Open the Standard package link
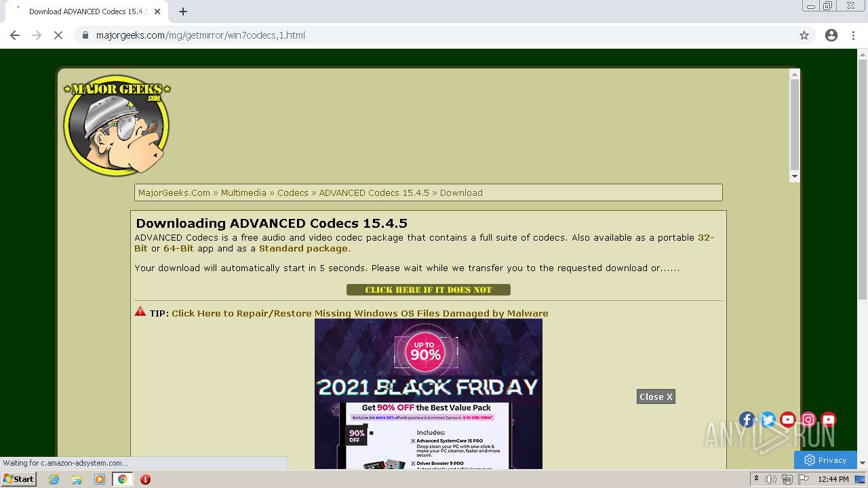Screen dimensions: 868x488 303,249
